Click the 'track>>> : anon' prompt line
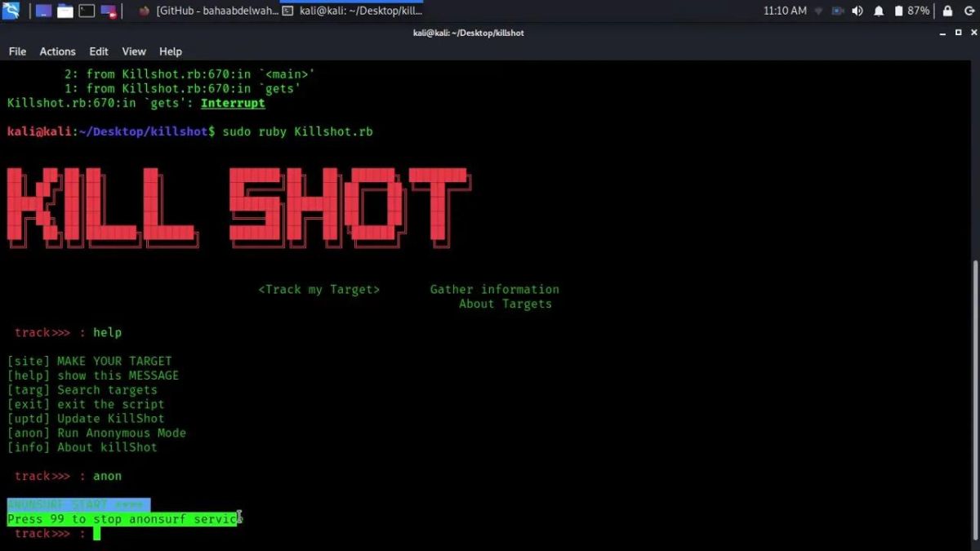Screen dimensions: 980x551 (x=68, y=476)
